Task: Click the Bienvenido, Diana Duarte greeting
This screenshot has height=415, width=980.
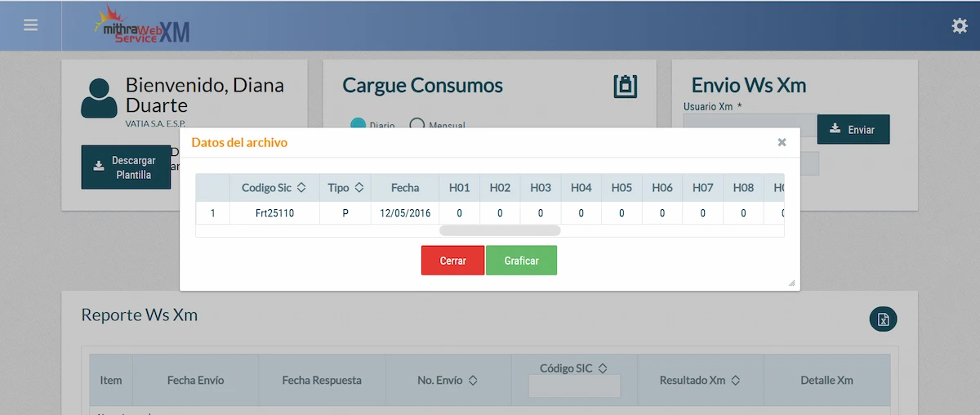Action: 205,95
